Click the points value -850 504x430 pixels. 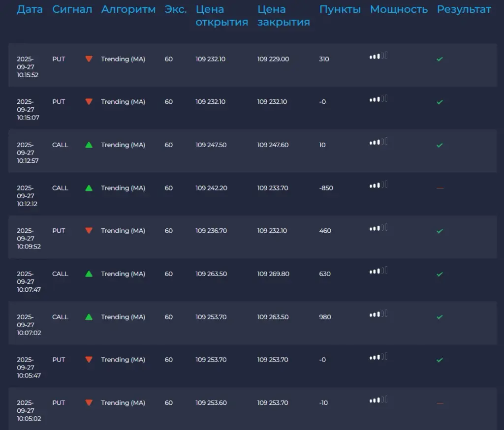(x=326, y=188)
